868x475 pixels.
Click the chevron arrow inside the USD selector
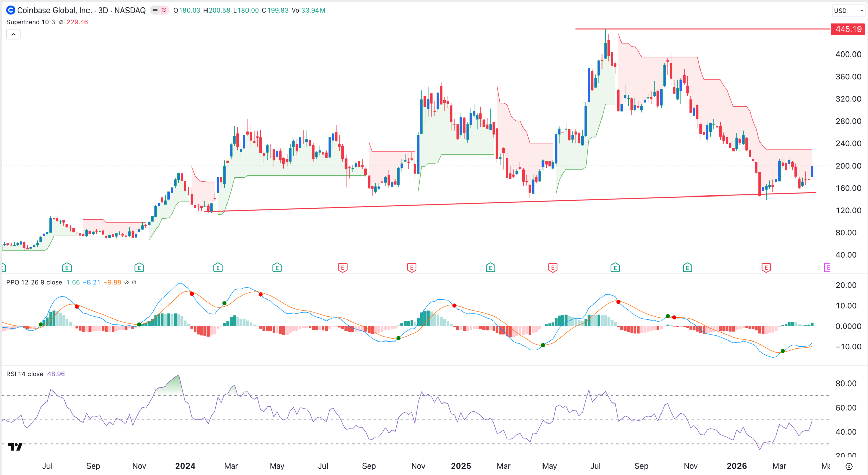[860, 11]
